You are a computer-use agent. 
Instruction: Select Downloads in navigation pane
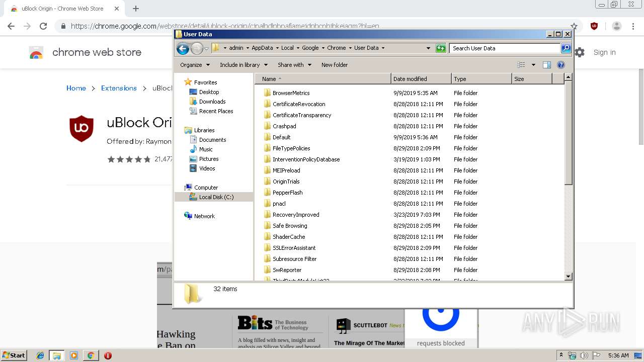(212, 102)
